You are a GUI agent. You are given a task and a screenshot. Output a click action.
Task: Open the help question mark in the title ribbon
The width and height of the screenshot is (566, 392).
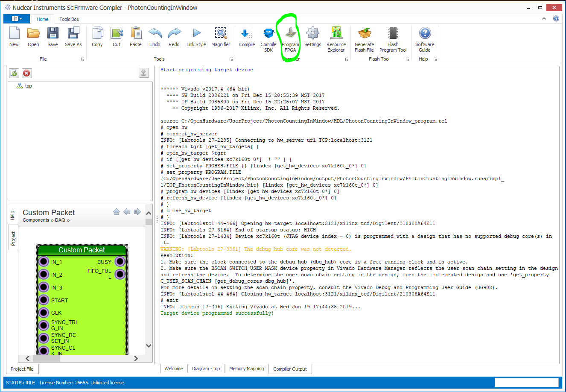[556, 19]
